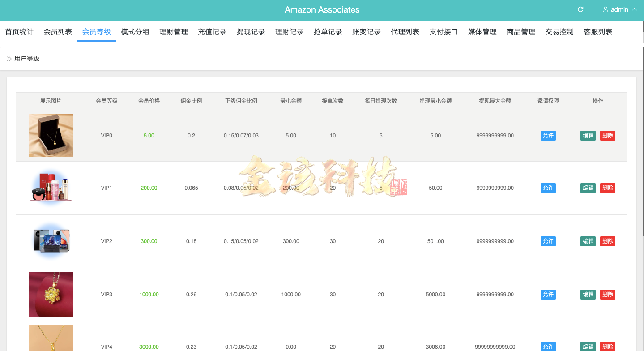Click the admin user icon at top right
This screenshot has height=351, width=644.
click(x=606, y=9)
